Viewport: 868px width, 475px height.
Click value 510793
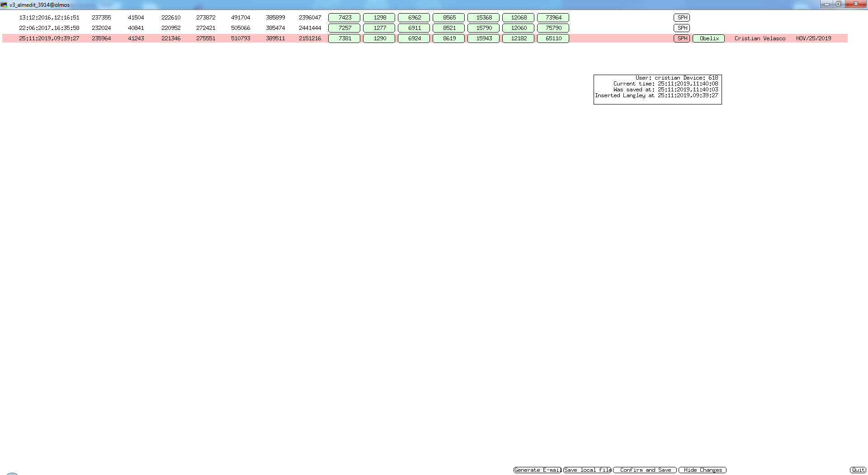(x=241, y=38)
